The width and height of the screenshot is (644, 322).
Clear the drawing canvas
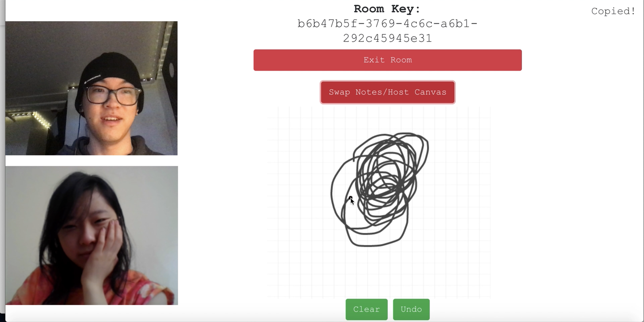366,309
